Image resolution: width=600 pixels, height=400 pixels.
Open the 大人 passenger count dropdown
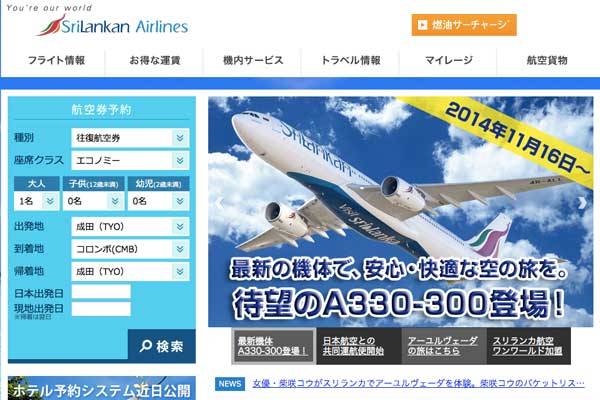(x=37, y=201)
